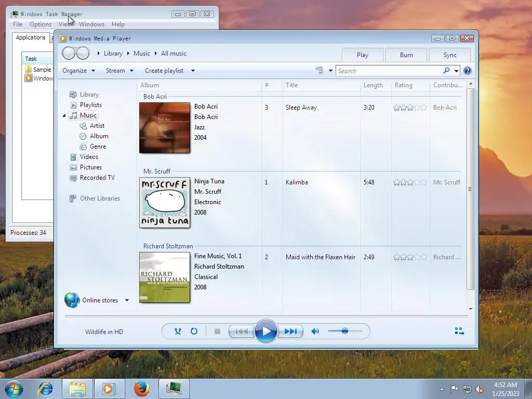The width and height of the screenshot is (532, 399).
Task: Rate Kalimba with stars
Action: (x=410, y=182)
